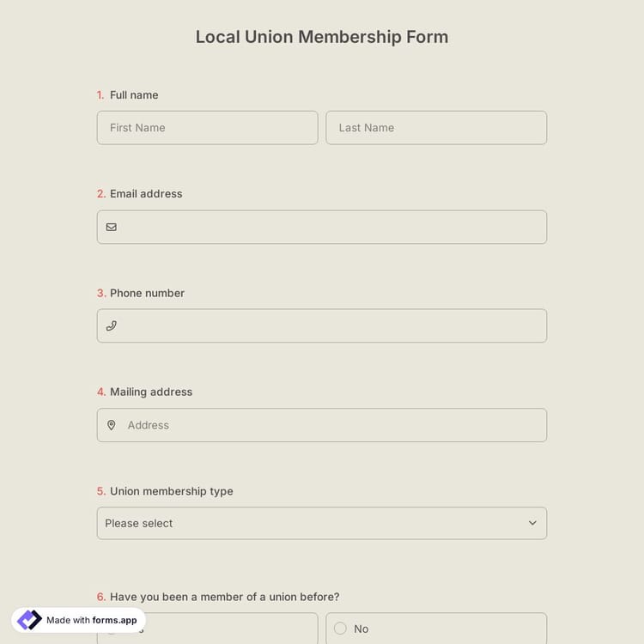Click the forms.app logo icon
This screenshot has height=644, width=644.
click(29, 620)
